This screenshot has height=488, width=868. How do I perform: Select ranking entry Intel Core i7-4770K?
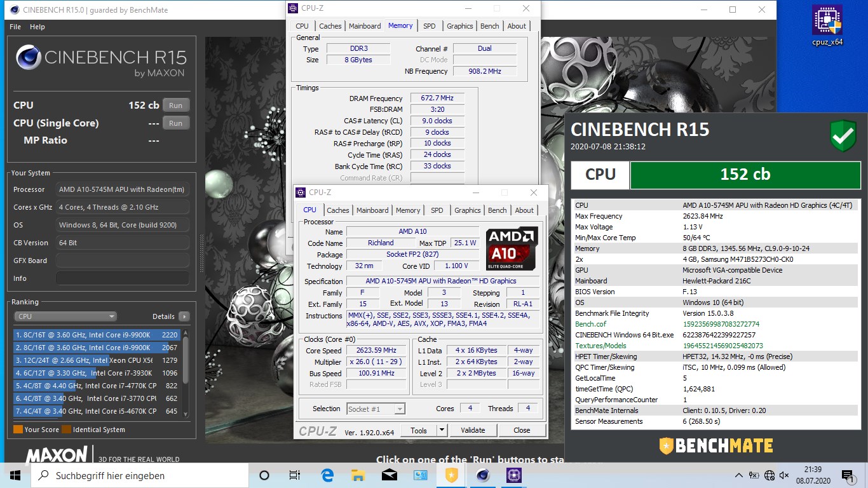click(97, 386)
